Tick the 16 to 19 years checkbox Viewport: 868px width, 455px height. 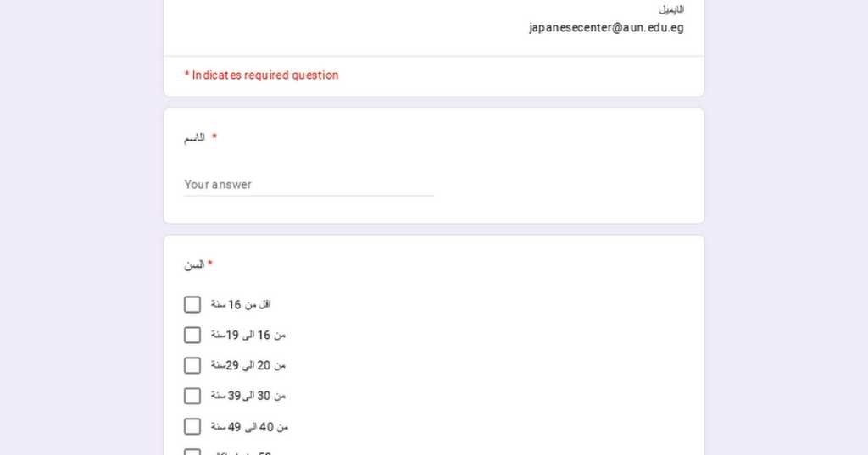tap(192, 335)
